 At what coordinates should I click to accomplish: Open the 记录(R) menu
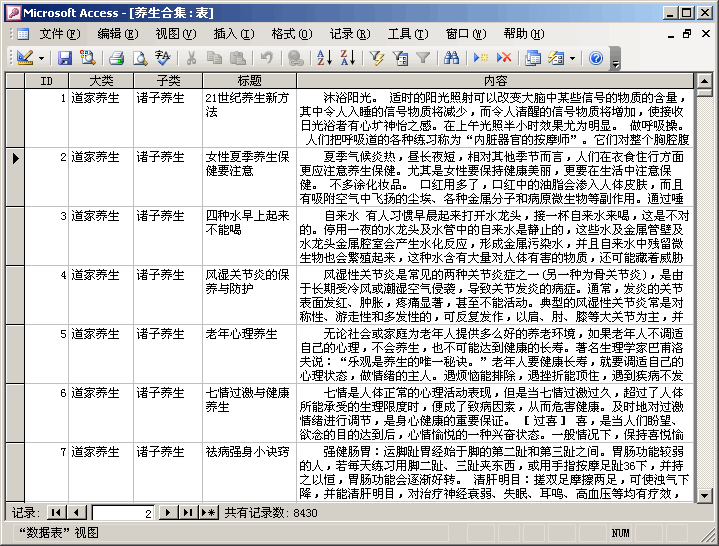350,34
